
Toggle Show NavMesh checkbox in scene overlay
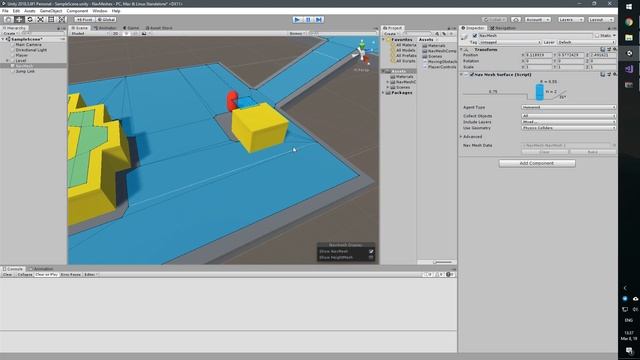click(371, 251)
